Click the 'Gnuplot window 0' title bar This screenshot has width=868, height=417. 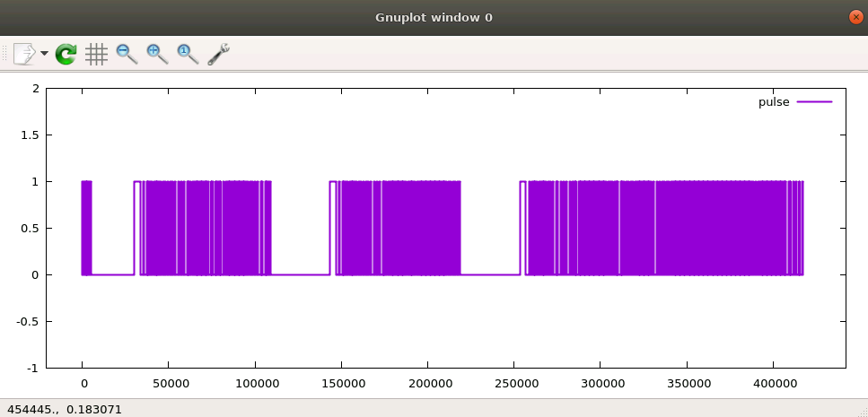click(433, 17)
